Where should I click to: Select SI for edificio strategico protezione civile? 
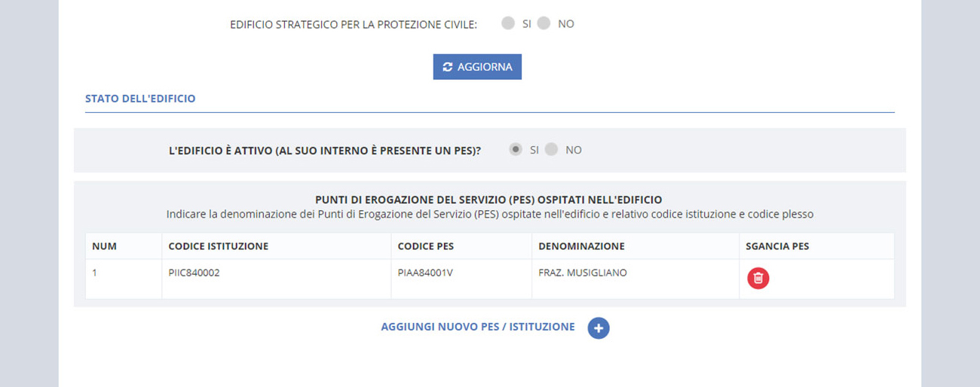point(508,24)
